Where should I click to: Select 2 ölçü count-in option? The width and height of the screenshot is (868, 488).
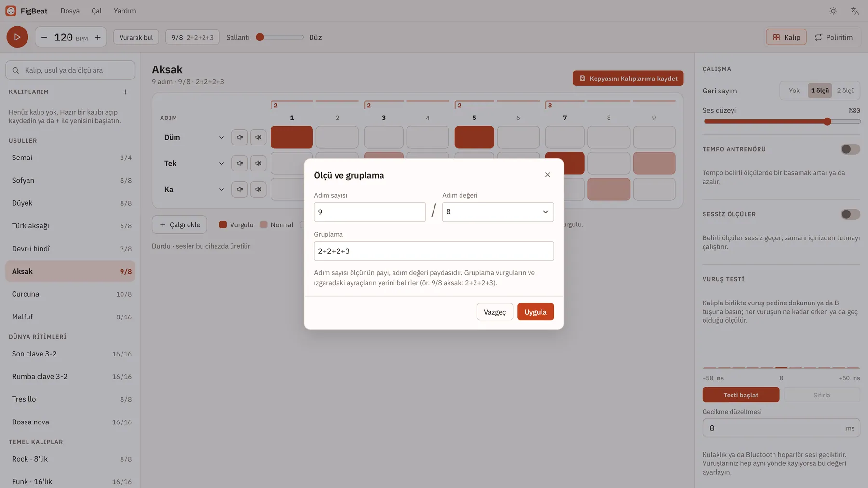[x=846, y=91]
